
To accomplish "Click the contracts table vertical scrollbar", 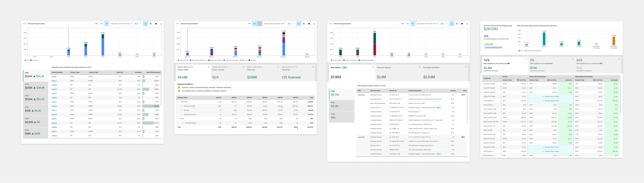I will click(x=161, y=91).
